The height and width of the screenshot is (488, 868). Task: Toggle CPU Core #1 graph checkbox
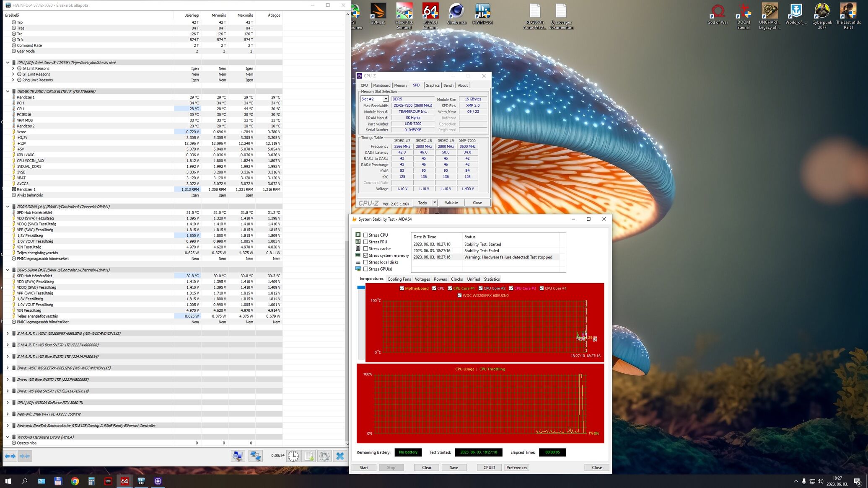[450, 288]
